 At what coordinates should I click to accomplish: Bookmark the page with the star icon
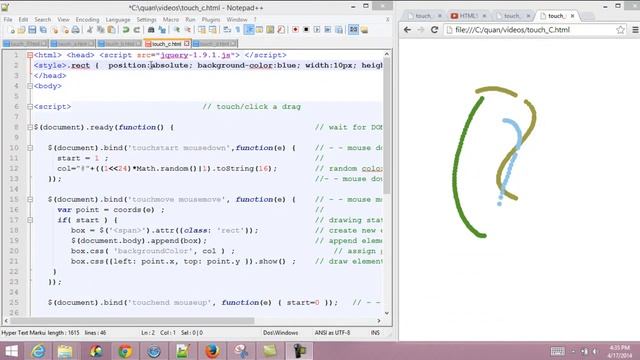click(620, 30)
